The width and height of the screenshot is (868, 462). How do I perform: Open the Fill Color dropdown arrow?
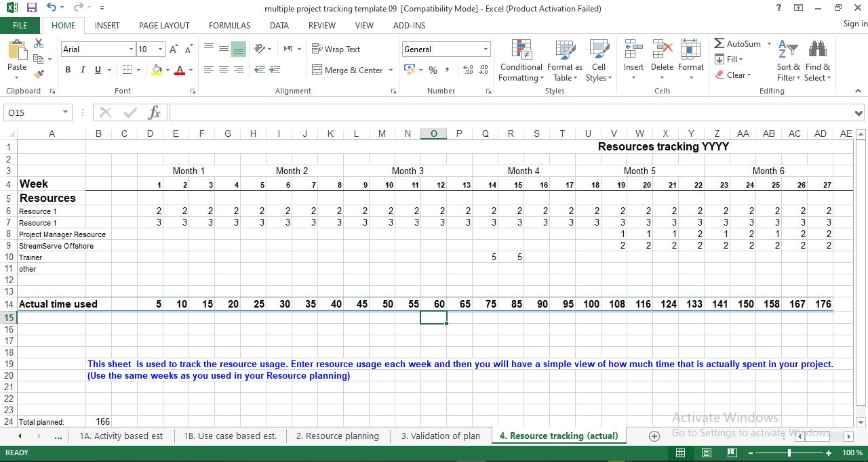(x=167, y=70)
